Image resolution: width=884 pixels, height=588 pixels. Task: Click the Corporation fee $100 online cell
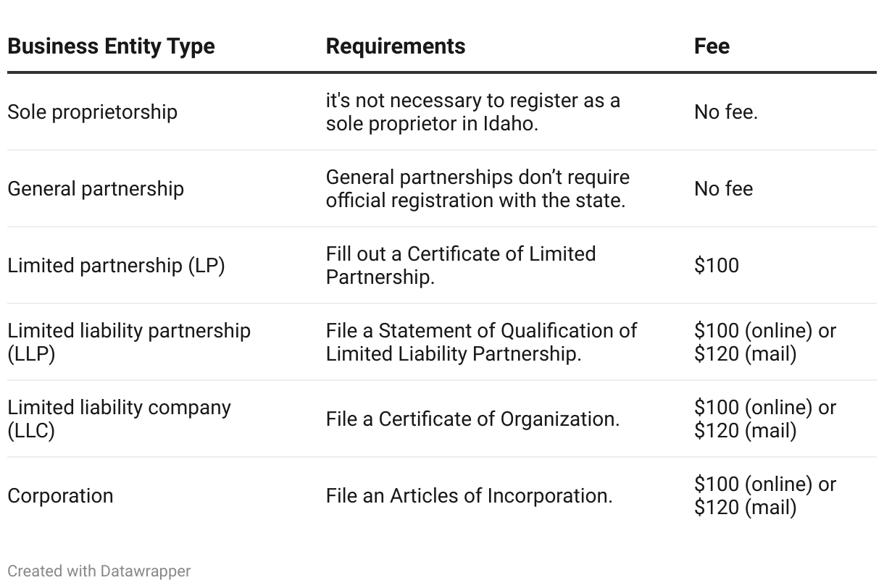[x=765, y=496]
